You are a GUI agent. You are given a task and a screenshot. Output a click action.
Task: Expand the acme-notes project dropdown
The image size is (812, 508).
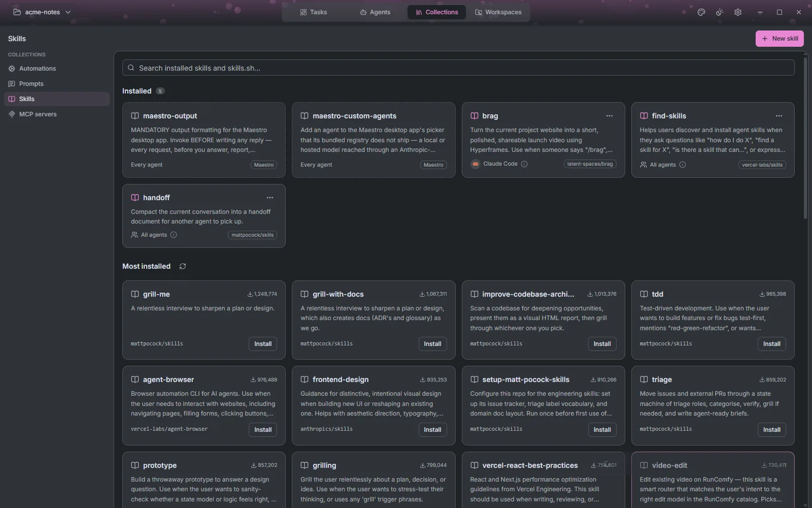tap(68, 12)
